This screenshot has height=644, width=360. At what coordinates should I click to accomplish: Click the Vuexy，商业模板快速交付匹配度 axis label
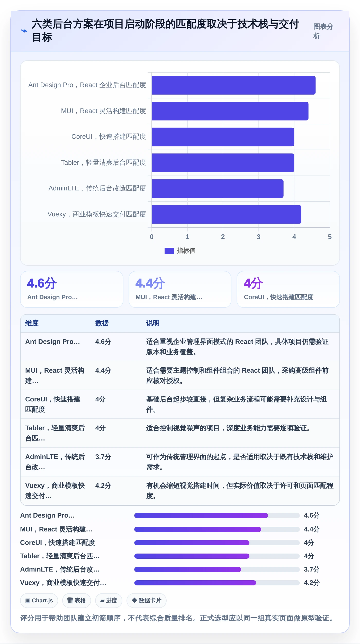(97, 214)
